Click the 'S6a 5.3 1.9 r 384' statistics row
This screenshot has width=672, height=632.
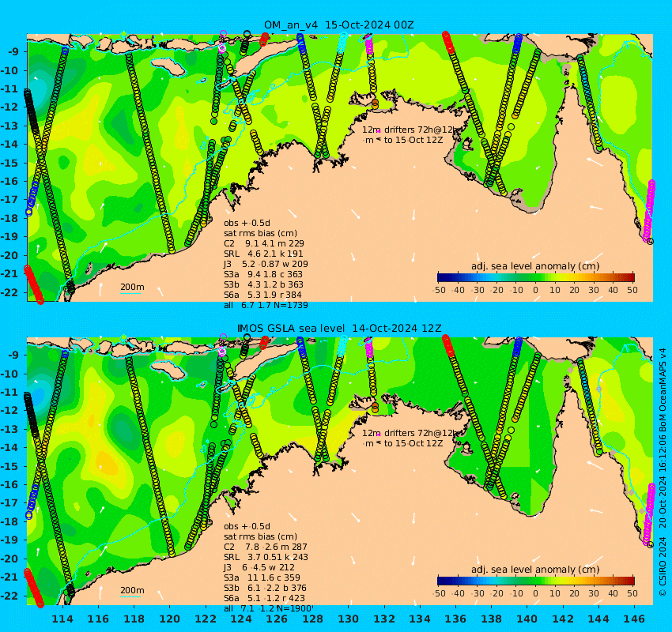262,295
